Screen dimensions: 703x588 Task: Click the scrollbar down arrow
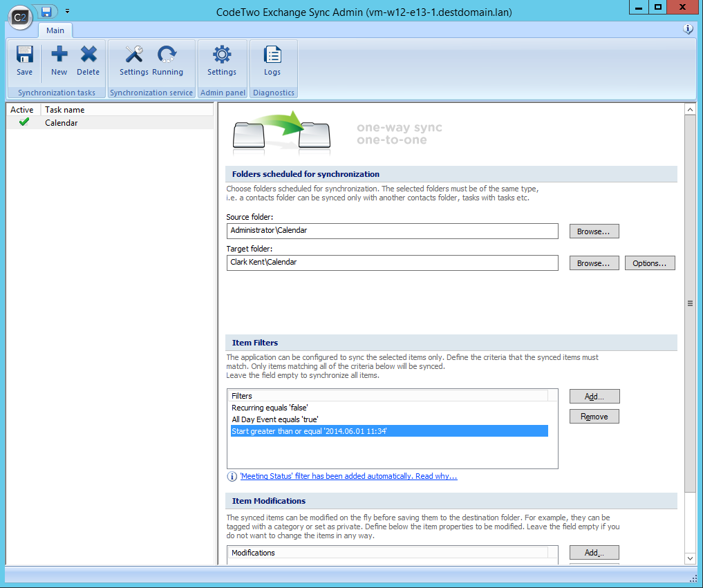(690, 558)
